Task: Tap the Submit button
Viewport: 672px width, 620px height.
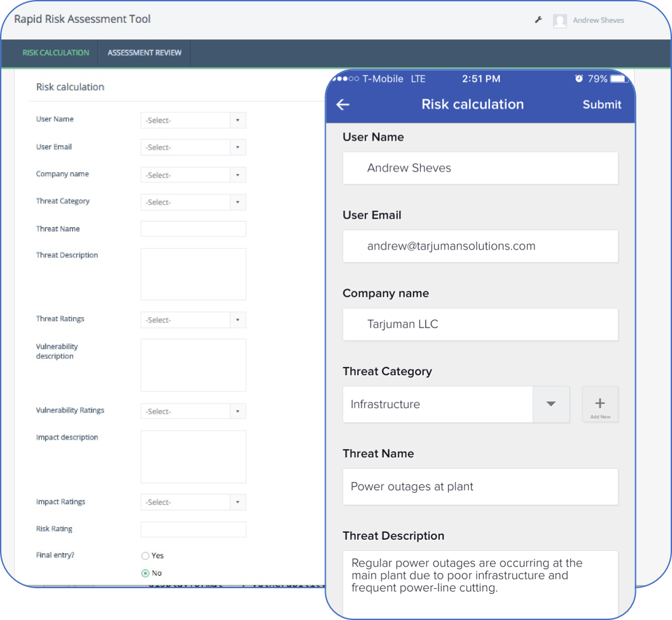Action: pyautogui.click(x=601, y=104)
